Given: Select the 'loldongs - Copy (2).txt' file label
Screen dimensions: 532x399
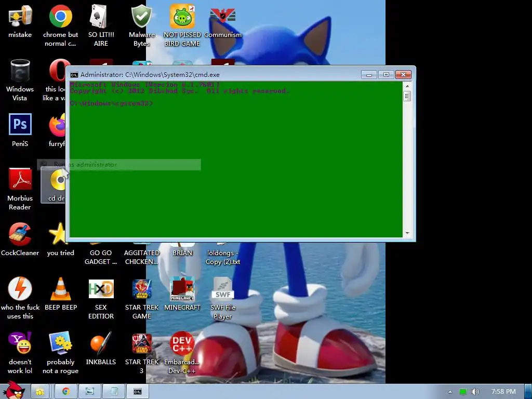Looking at the screenshot, I should 222,257.
